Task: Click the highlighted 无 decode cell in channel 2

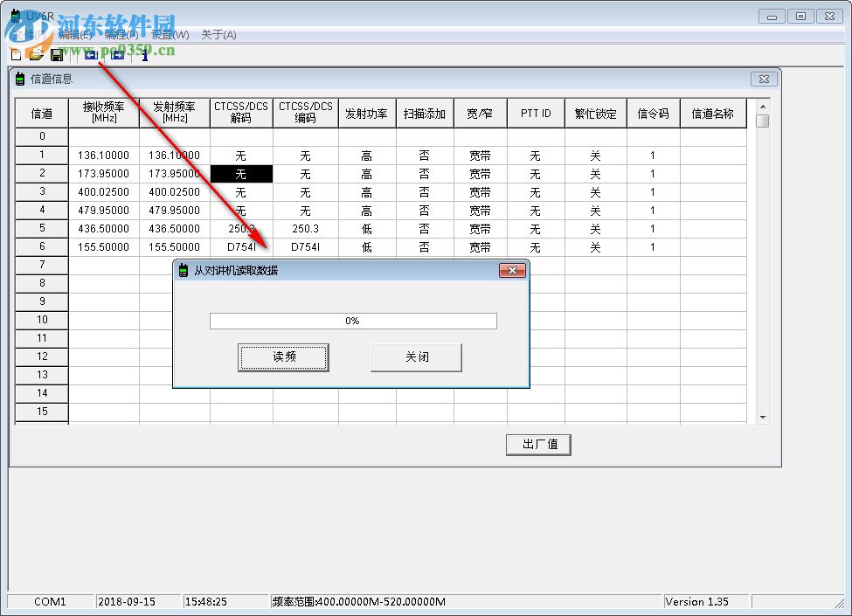Action: 241,174
